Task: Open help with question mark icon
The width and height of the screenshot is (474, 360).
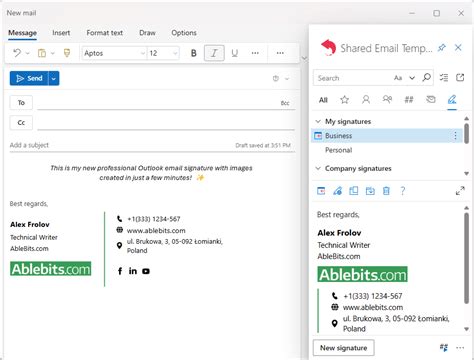Action: (x=403, y=191)
